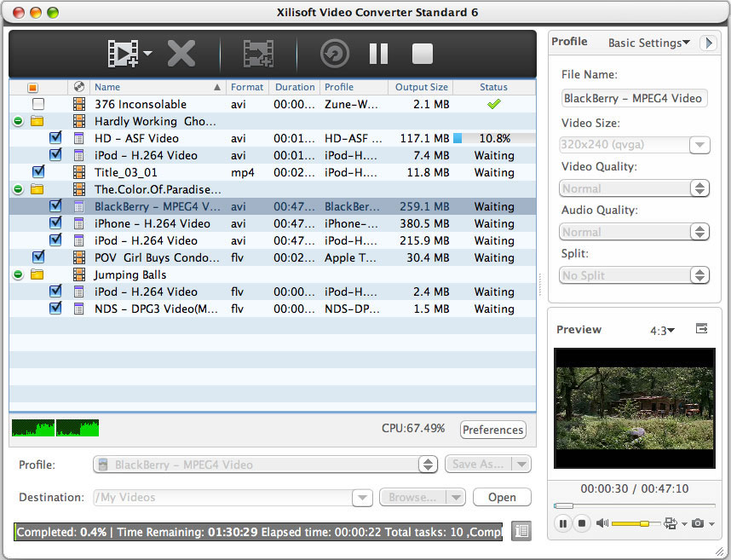This screenshot has width=731, height=560.
Task: Sort list by Duration column
Action: (x=295, y=87)
